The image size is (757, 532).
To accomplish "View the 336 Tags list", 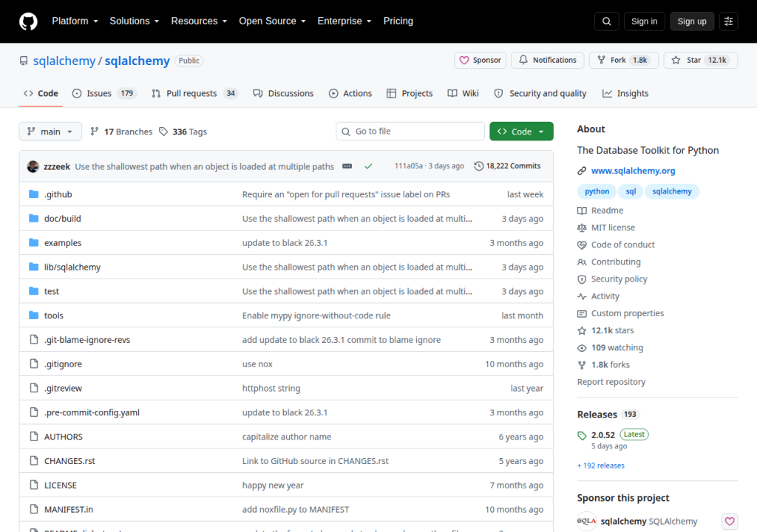I will 183,132.
